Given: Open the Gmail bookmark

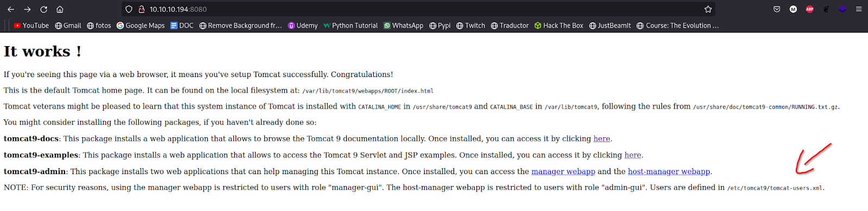Looking at the screenshot, I should coord(68,25).
